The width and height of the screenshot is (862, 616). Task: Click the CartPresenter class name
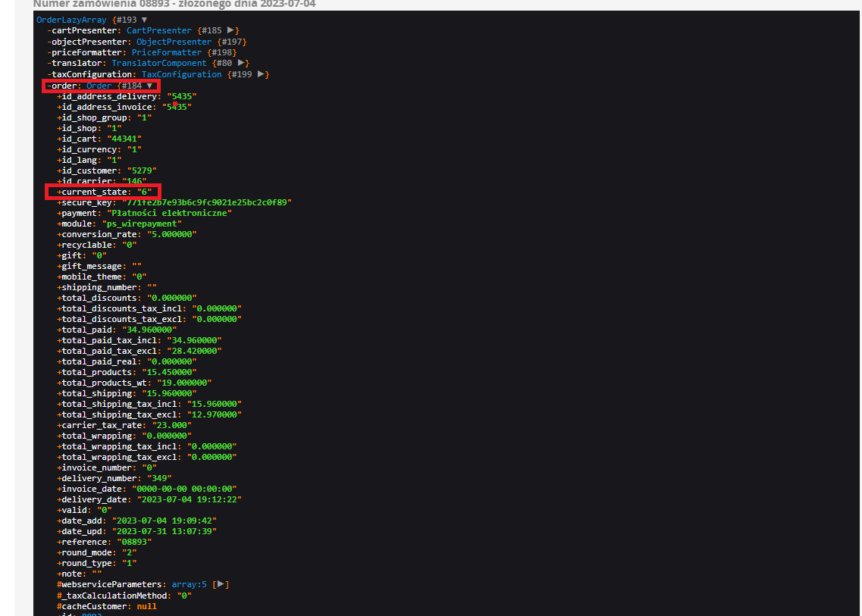pos(159,30)
